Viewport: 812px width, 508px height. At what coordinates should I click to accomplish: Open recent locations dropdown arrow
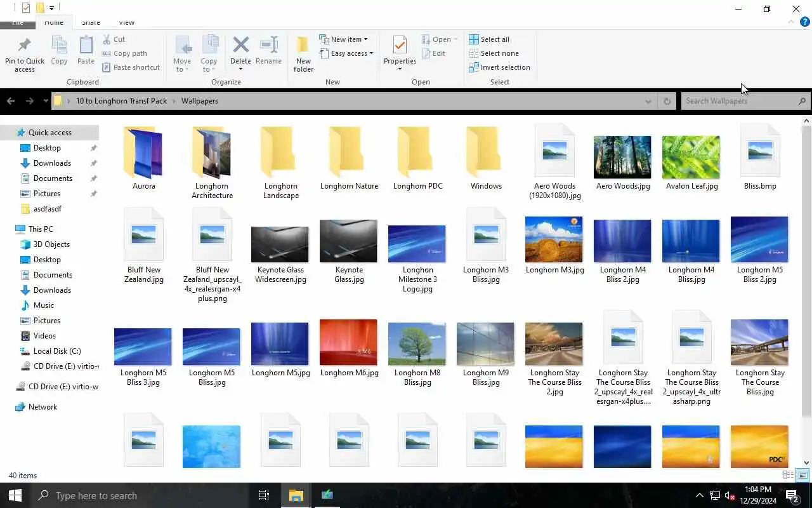point(46,101)
